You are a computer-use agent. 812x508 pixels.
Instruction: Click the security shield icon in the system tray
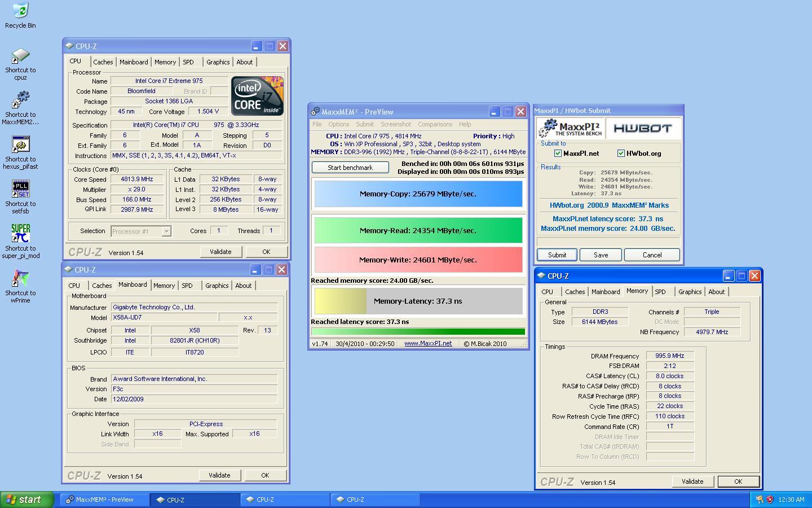tap(770, 500)
